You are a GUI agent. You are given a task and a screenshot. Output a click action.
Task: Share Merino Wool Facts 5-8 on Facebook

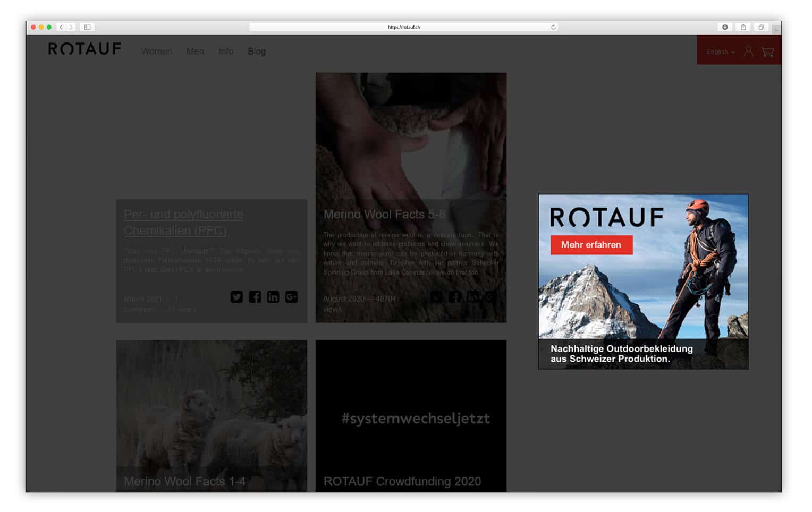pyautogui.click(x=454, y=297)
